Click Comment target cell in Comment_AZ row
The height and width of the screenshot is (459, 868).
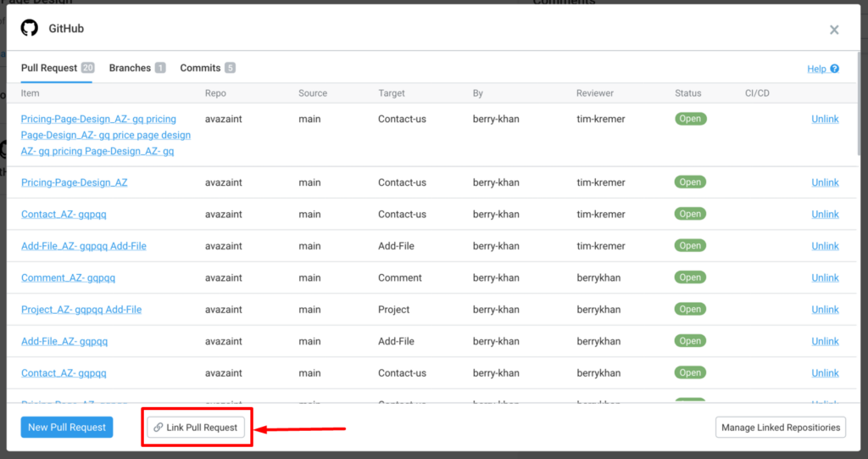point(400,277)
